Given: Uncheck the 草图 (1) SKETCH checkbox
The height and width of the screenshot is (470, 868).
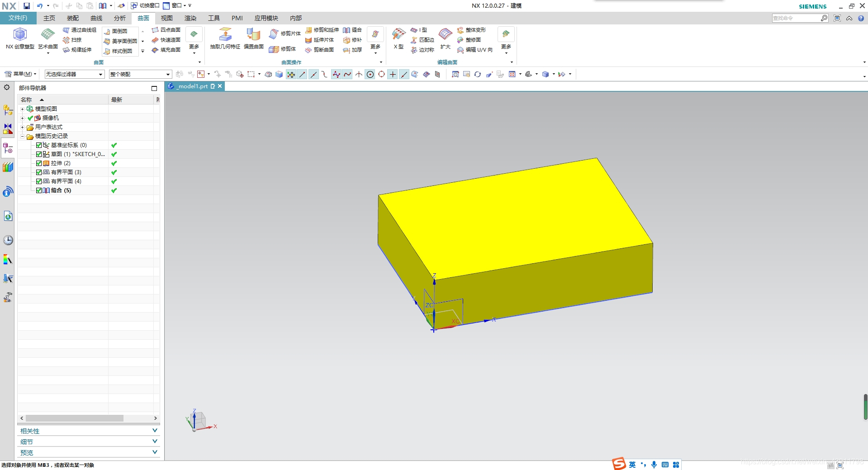Looking at the screenshot, I should coord(39,154).
